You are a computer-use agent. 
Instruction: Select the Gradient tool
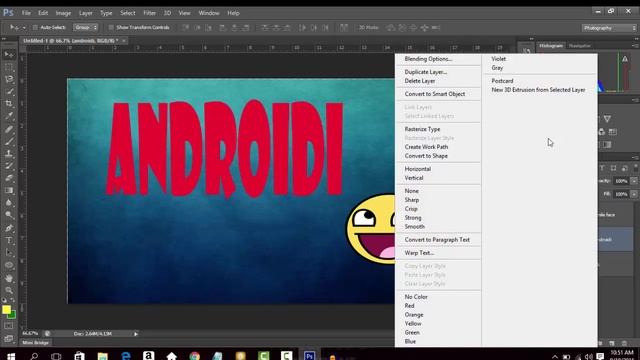[x=9, y=190]
